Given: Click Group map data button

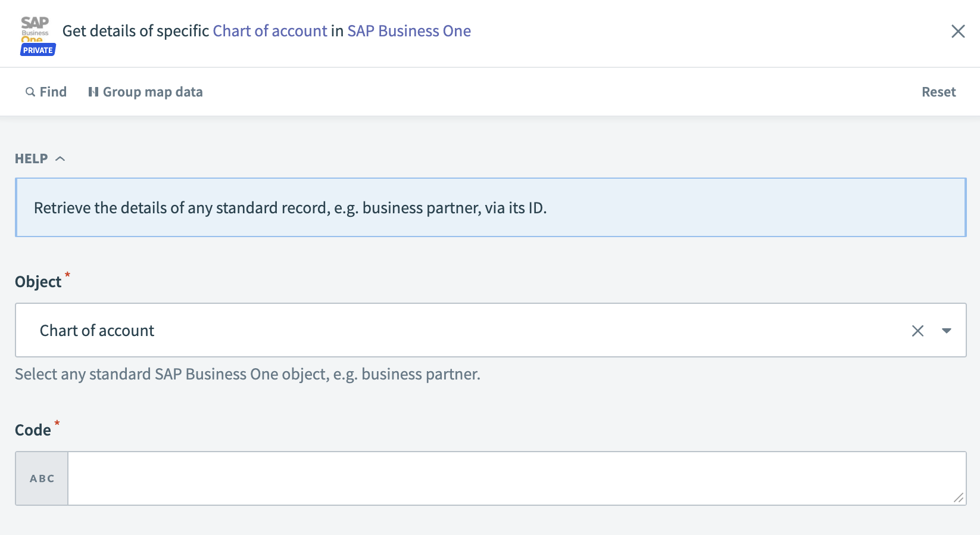Looking at the screenshot, I should pos(145,92).
